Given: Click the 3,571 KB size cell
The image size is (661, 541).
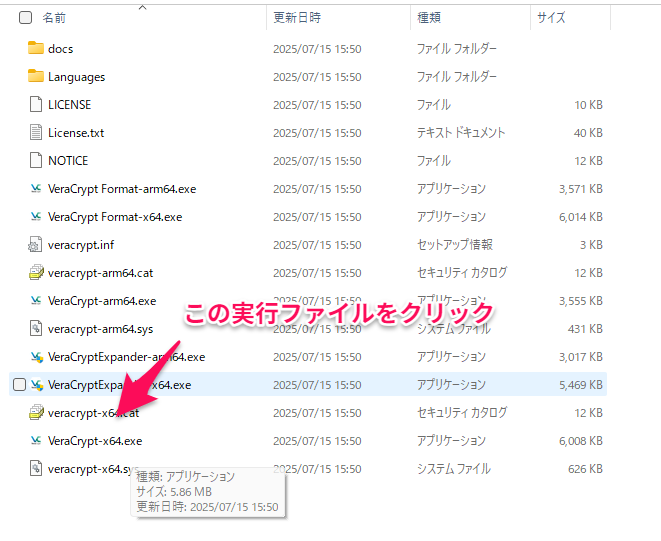Looking at the screenshot, I should point(580,188).
